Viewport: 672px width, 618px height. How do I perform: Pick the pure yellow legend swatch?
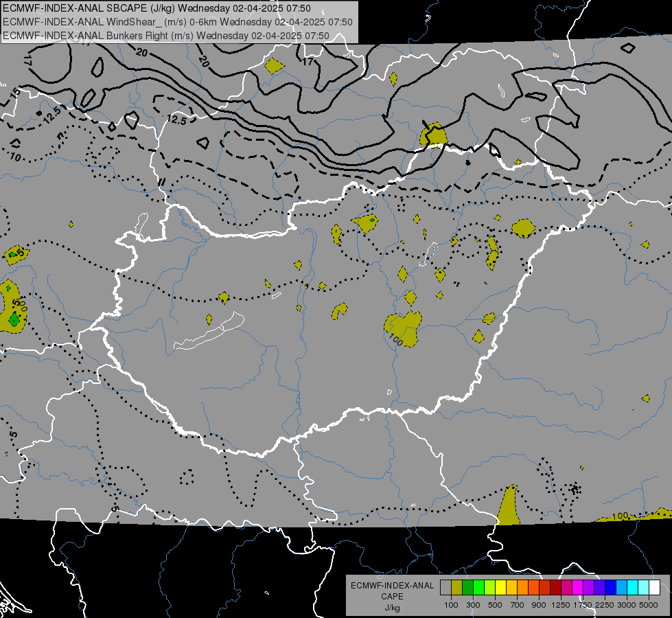click(x=500, y=587)
